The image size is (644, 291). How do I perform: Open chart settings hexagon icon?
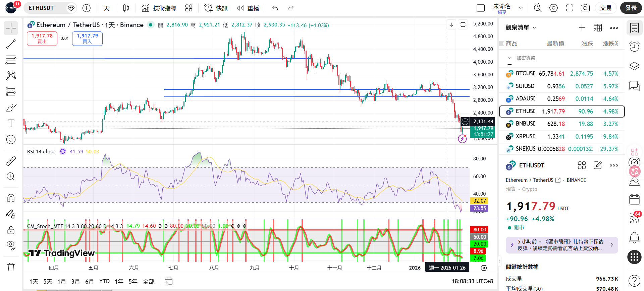[553, 8]
